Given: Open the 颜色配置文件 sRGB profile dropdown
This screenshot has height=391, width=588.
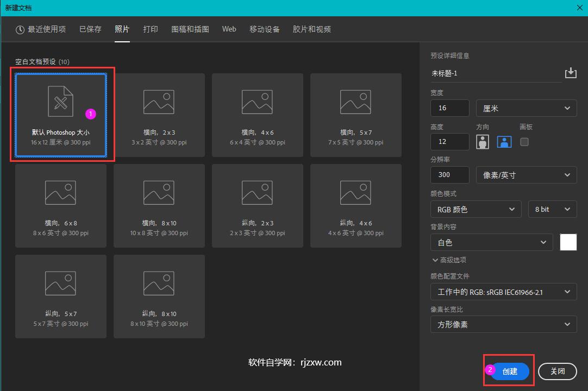Looking at the screenshot, I should click(504, 292).
